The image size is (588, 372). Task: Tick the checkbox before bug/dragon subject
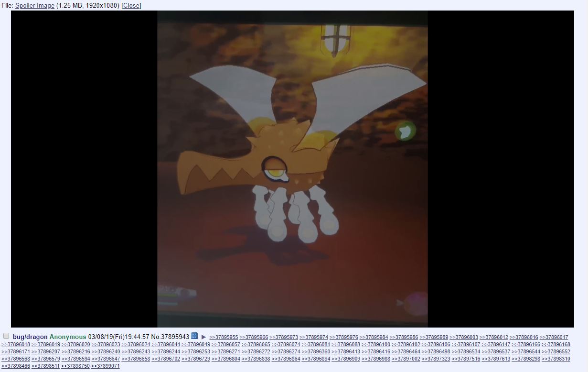point(6,336)
